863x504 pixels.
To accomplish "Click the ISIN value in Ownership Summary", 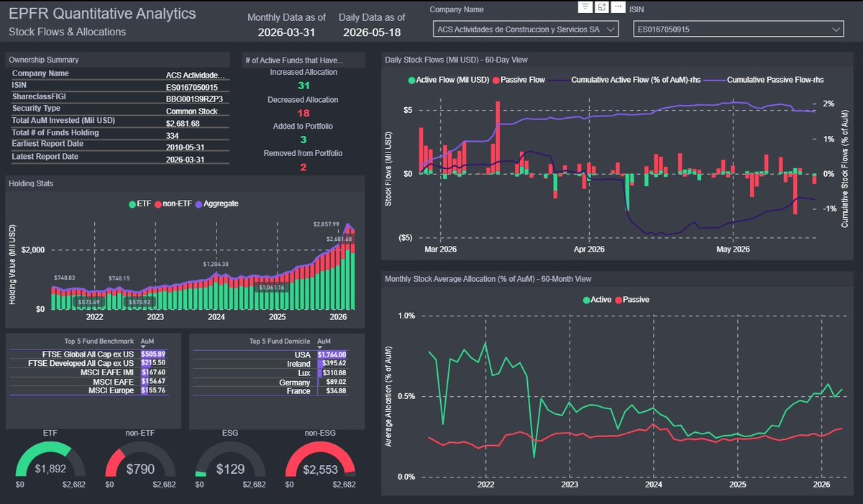I will pyautogui.click(x=191, y=87).
